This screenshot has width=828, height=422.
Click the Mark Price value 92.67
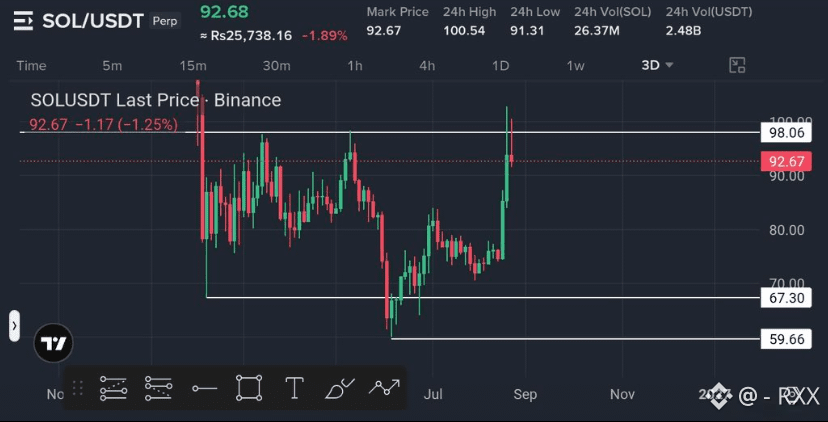(x=384, y=31)
